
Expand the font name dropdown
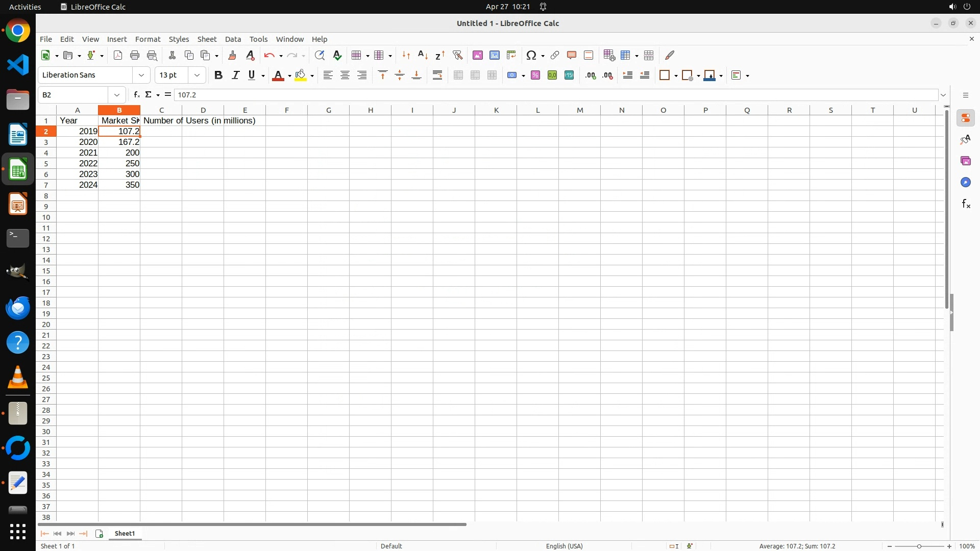point(141,76)
